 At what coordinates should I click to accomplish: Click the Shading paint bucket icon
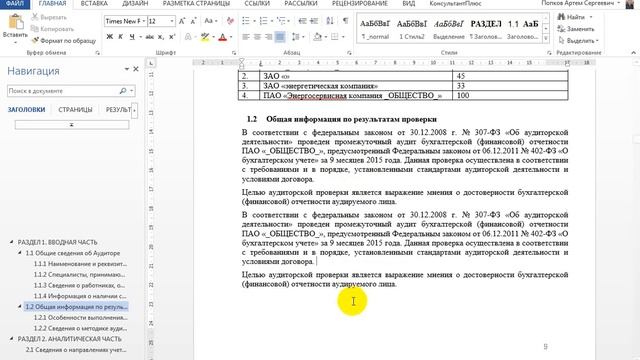point(318,37)
